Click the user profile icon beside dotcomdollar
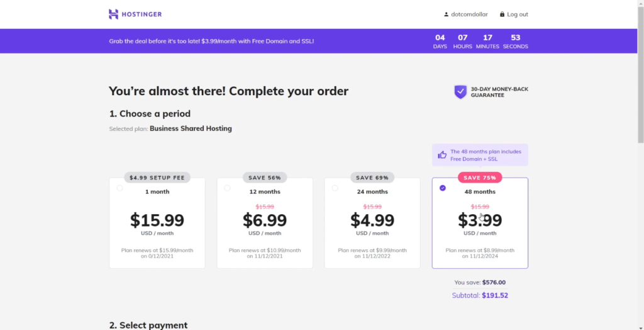 tap(447, 14)
